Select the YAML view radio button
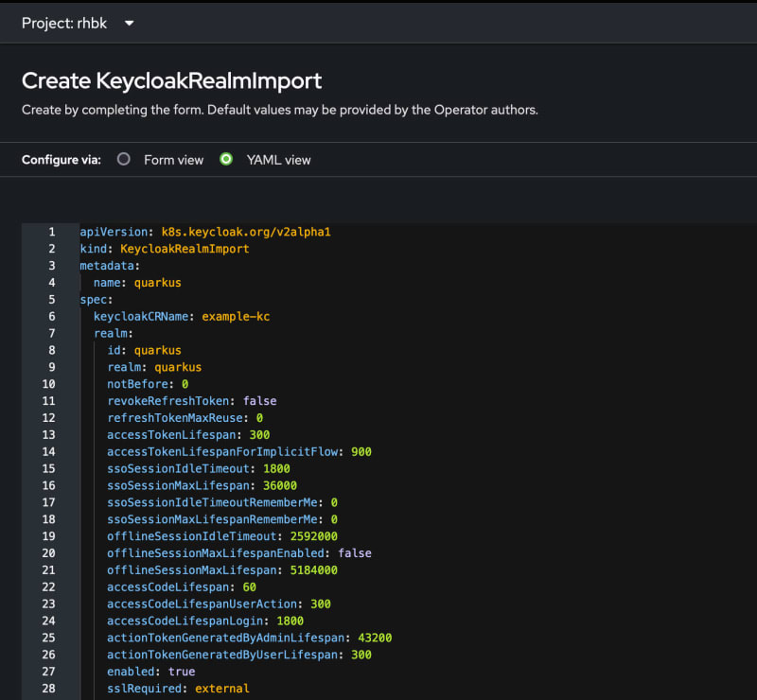 [x=226, y=160]
